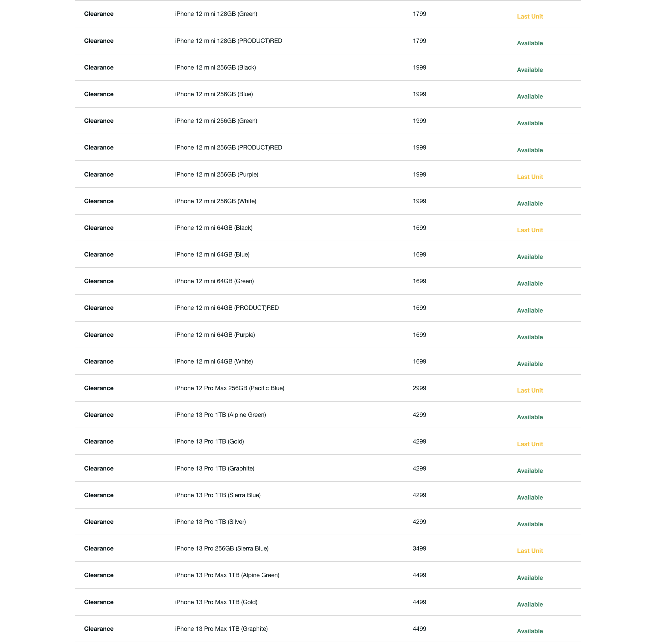Click Clearance label for iPhone 13 Pro Max 1TB (Gold)
Viewport: 657px width, 644px height.
click(x=99, y=602)
